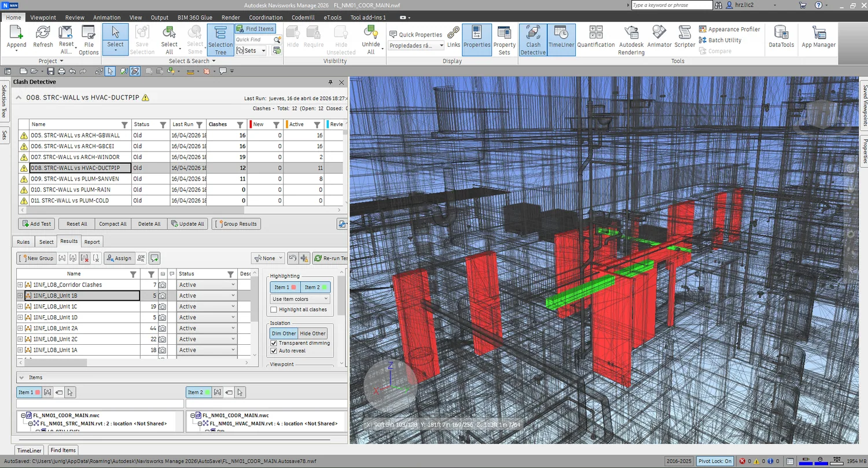Toggle the Hide Other isolation mode

[x=312, y=333]
